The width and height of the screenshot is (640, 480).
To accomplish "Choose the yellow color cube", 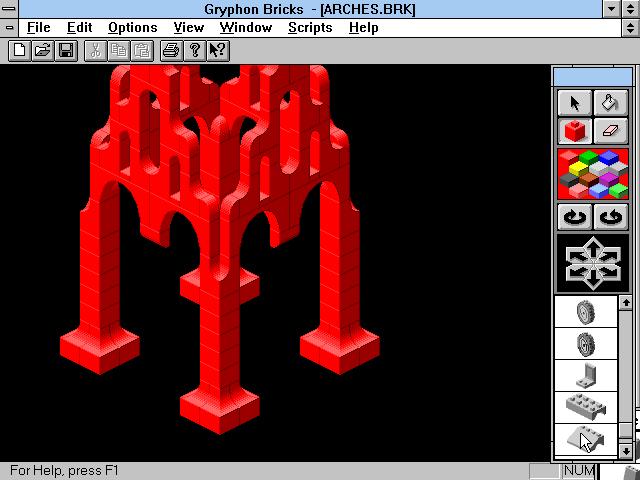I will (x=578, y=168).
